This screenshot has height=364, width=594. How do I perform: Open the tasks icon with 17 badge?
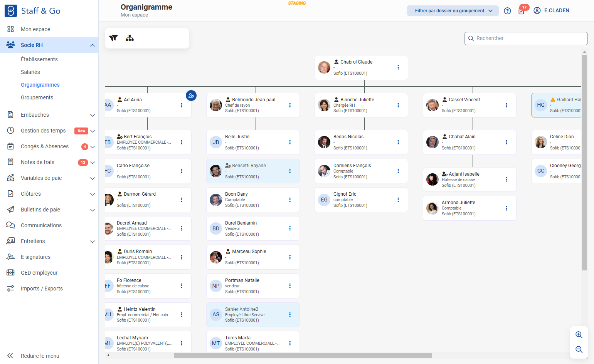(x=522, y=11)
